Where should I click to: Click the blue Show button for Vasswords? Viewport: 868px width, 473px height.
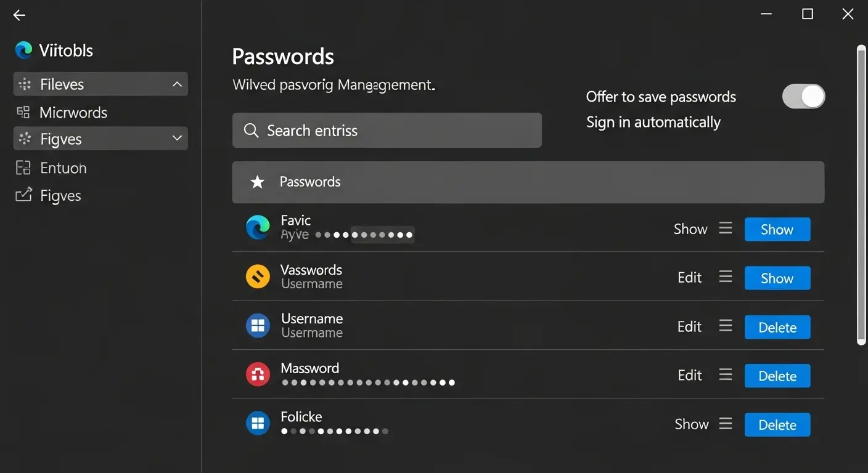[777, 278]
